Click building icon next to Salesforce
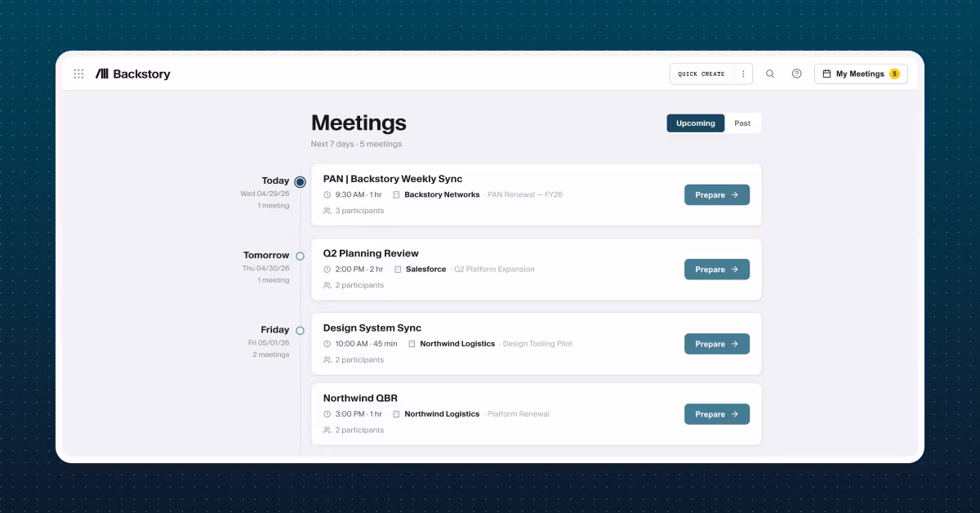The width and height of the screenshot is (980, 513). [398, 270]
